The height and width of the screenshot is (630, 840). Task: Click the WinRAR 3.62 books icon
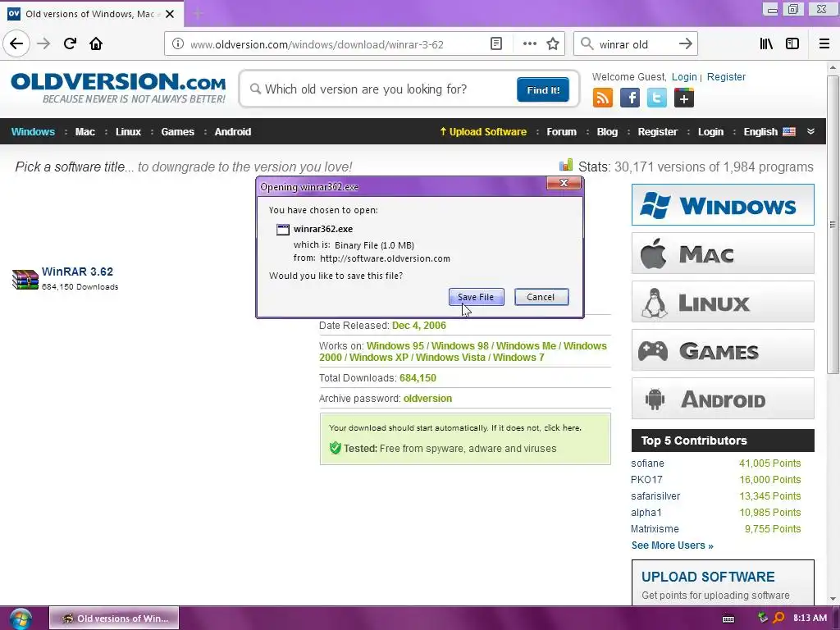click(x=25, y=279)
